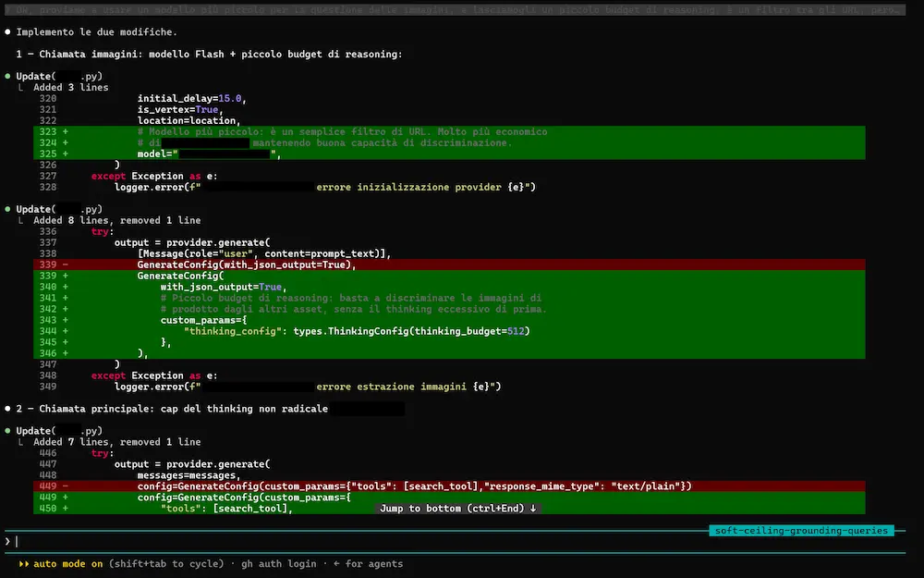924x578 pixels.
Task: Click the Update header above "Added 7 lines"
Action: (x=59, y=431)
